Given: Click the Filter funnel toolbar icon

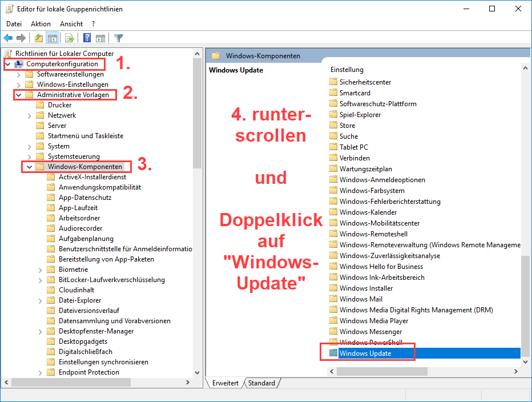Looking at the screenshot, I should coord(118,38).
